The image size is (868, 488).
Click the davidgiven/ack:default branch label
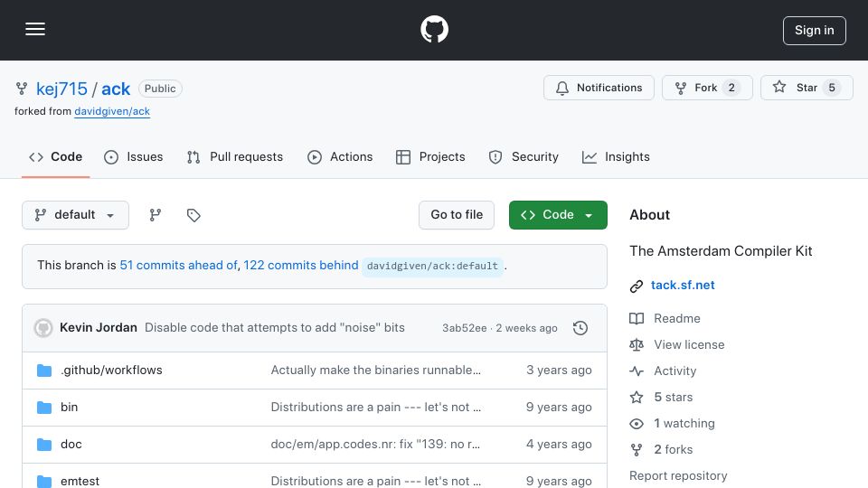[432, 266]
